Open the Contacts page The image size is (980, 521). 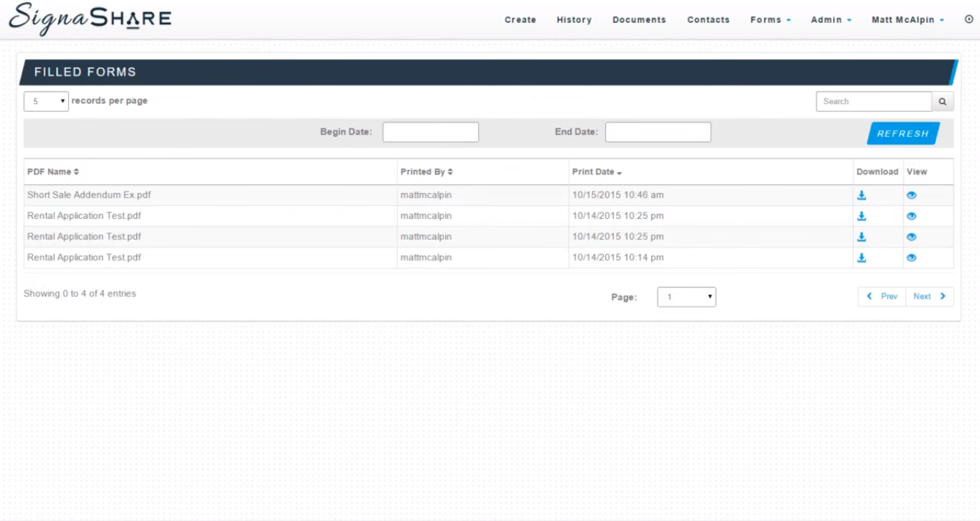tap(708, 20)
